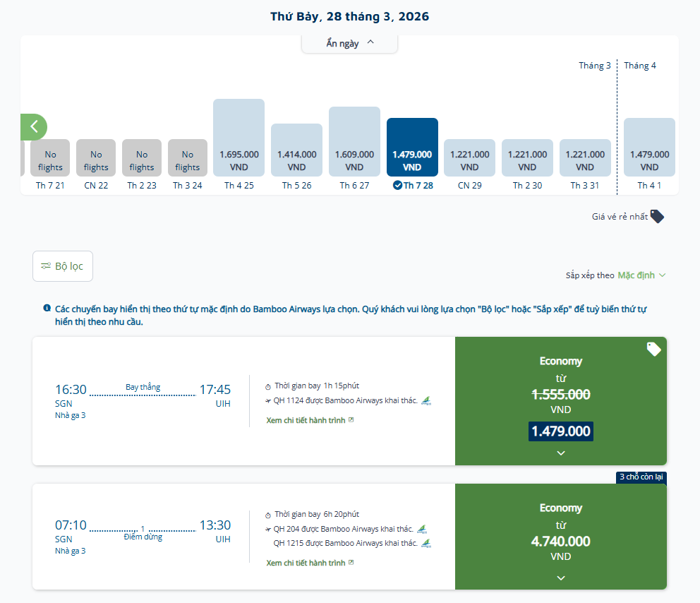Viewport: 700px width, 603px height.
Task: Open the Sắp xếp theo Mặc định dropdown
Action: [x=641, y=275]
